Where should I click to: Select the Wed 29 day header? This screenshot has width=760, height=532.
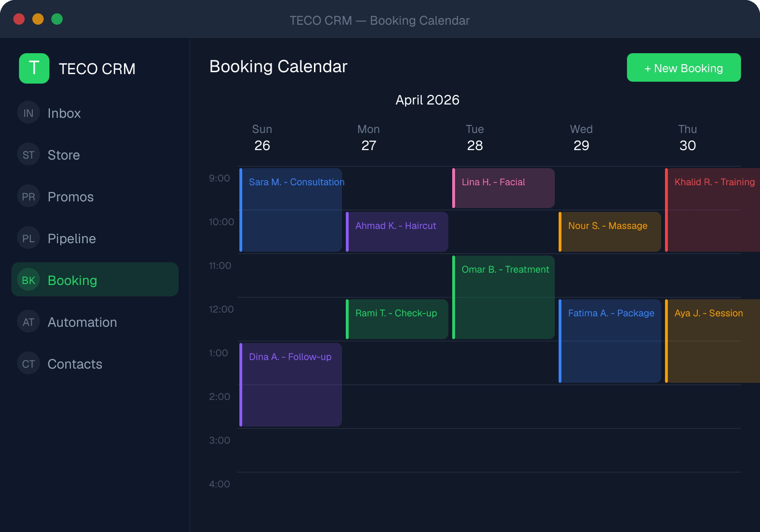[x=581, y=138]
